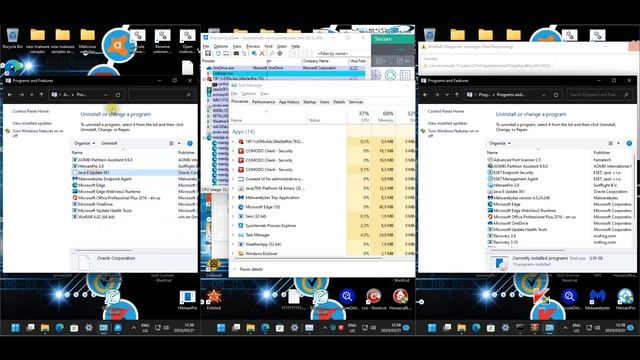Click the Status column header in Task Manager

[x=314, y=120]
